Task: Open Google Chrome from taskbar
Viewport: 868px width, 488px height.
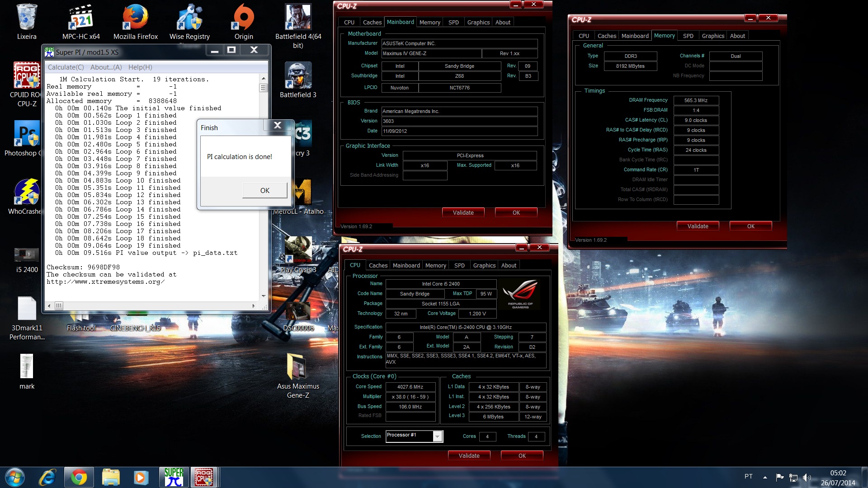Action: click(x=79, y=477)
